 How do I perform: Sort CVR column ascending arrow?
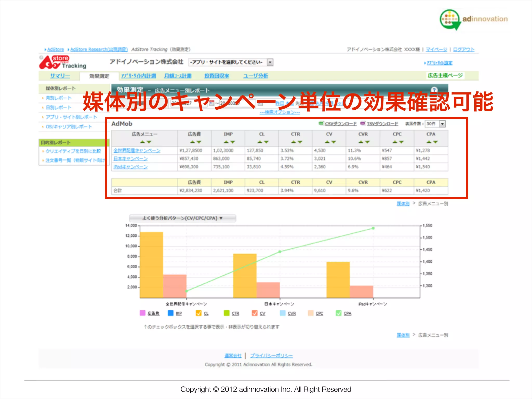tap(361, 142)
